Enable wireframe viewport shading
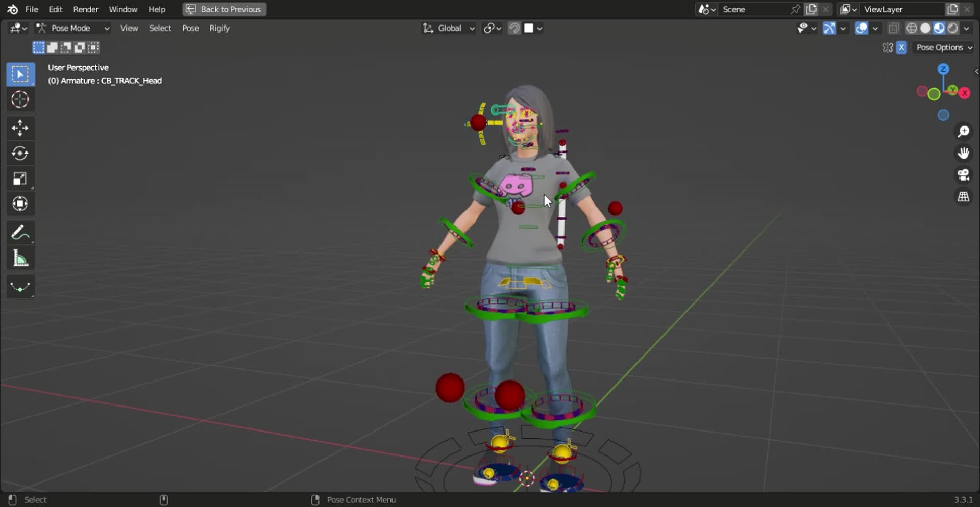The image size is (980, 507). [912, 29]
